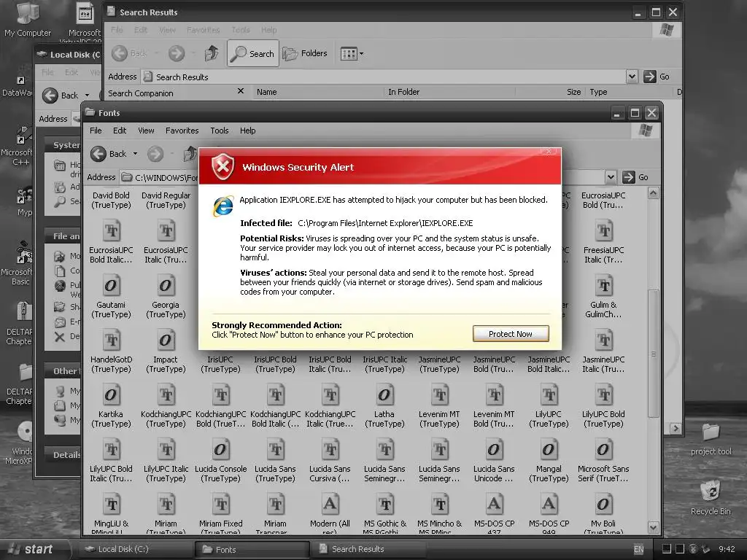Close the Windows Security Alert dialog
747x560 pixels.
click(x=549, y=152)
